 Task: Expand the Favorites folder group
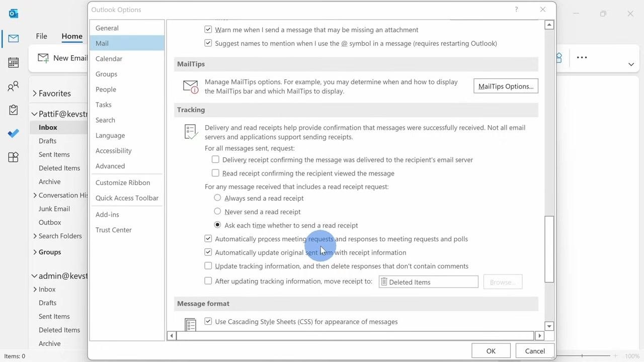pyautogui.click(x=35, y=94)
